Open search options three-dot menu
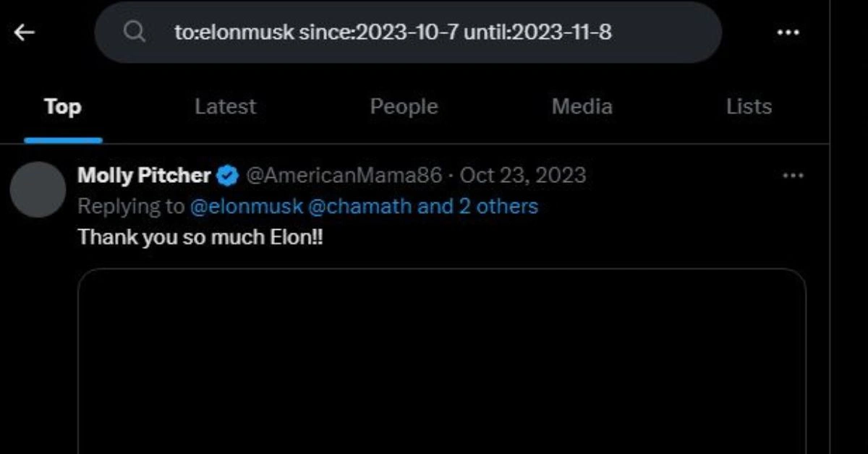Viewport: 868px width, 454px height. [788, 33]
